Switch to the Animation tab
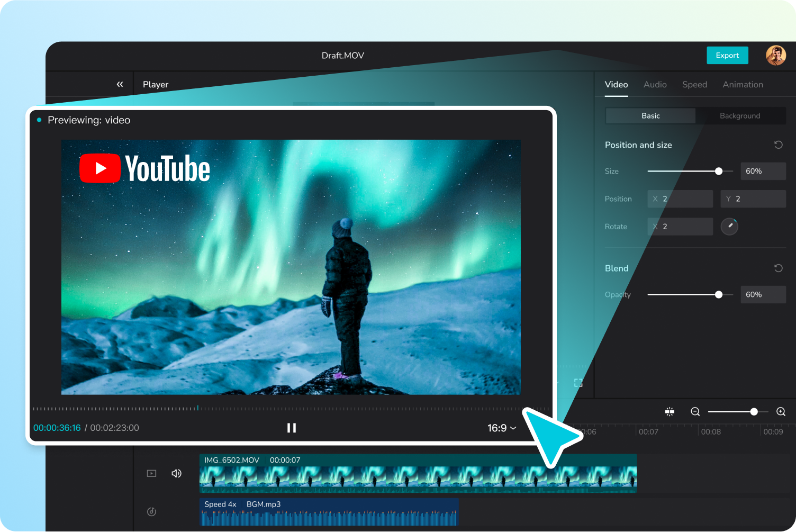Viewport: 796px width, 532px height. (x=743, y=84)
